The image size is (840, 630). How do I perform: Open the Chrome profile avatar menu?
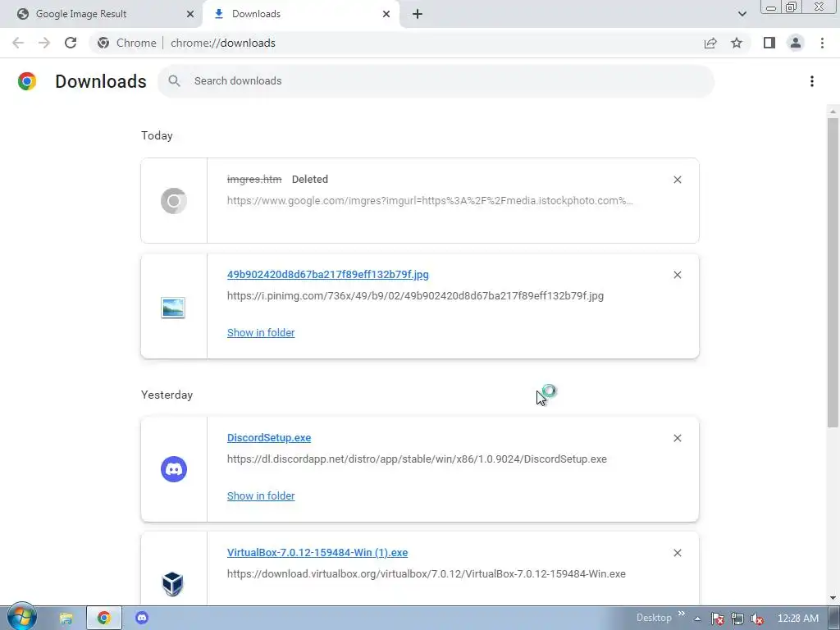(x=796, y=43)
